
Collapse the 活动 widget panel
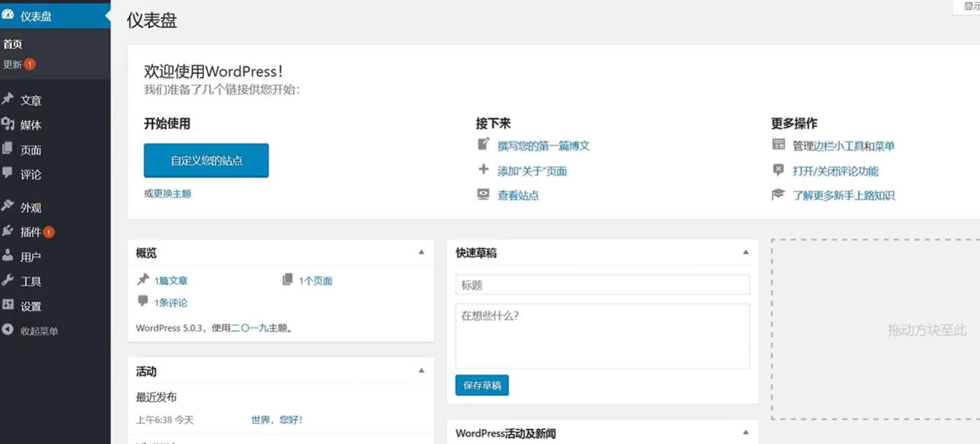coord(421,371)
